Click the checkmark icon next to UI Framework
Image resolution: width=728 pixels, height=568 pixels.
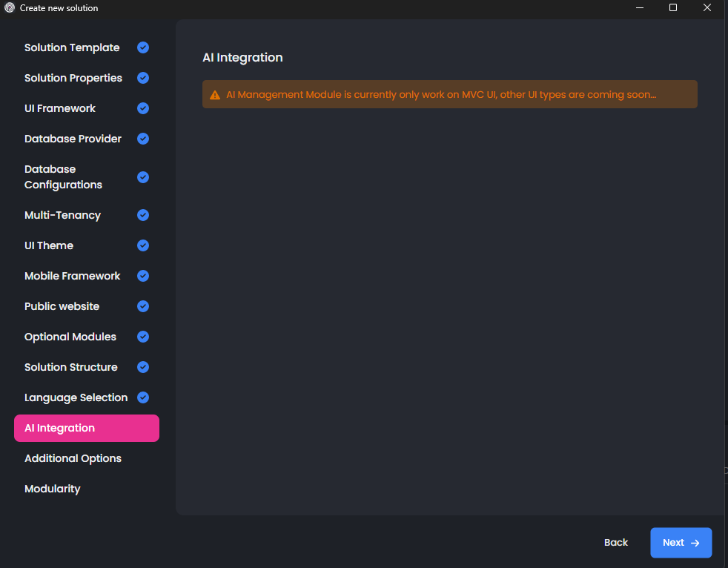(143, 108)
